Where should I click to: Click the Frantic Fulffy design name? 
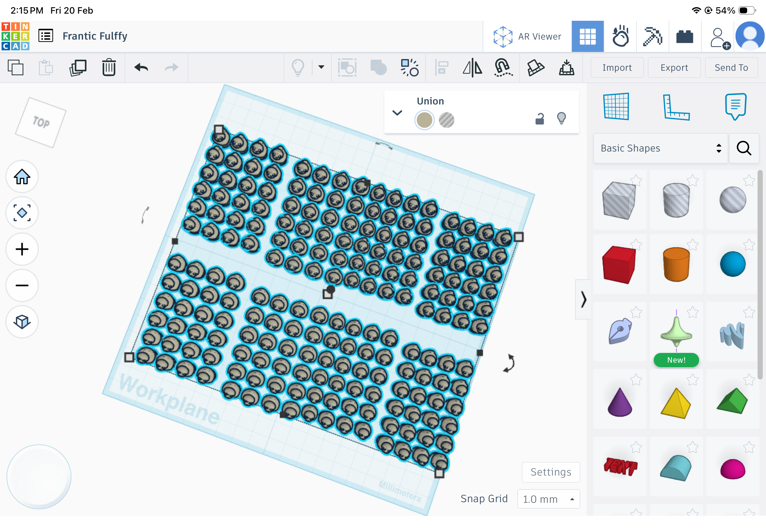coord(95,36)
